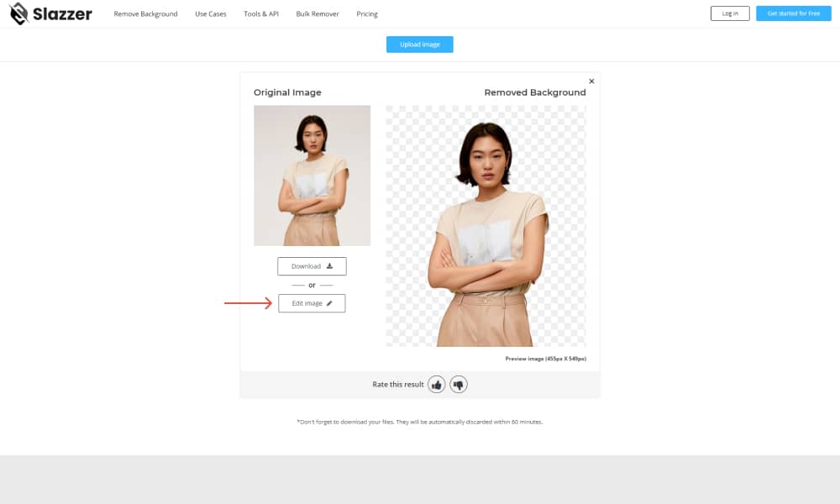Click the Rate this result label

pos(398,385)
